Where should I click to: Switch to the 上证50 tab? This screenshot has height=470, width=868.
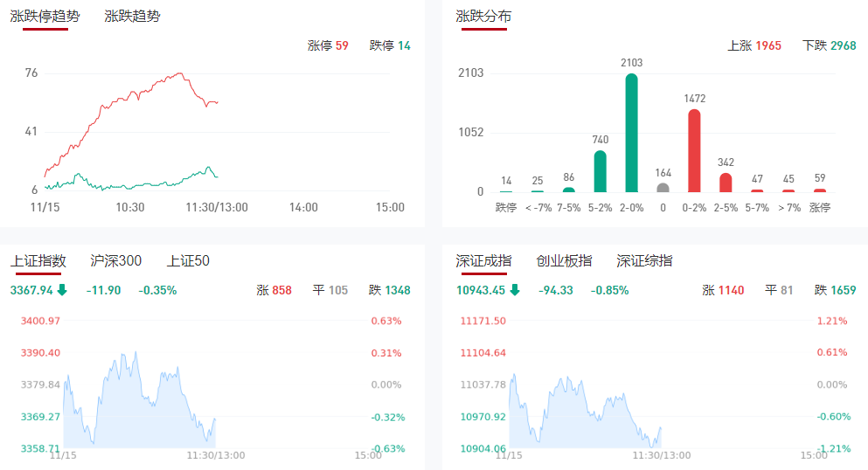pyautogui.click(x=189, y=260)
